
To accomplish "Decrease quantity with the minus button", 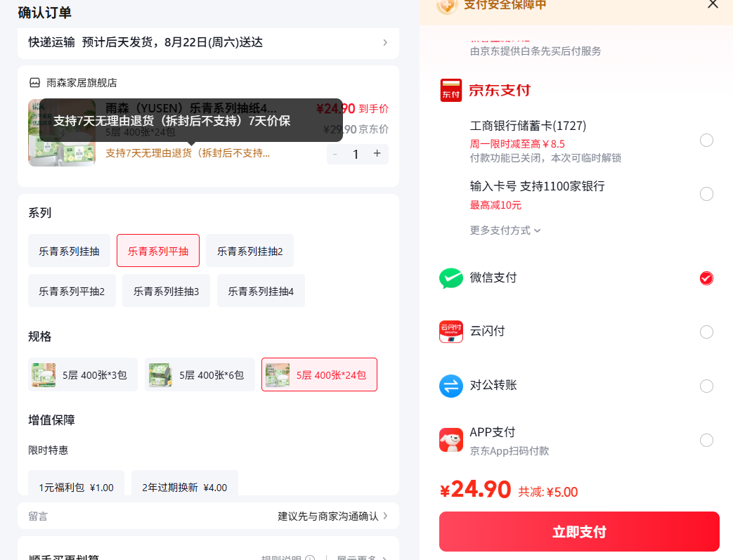I will 335,154.
